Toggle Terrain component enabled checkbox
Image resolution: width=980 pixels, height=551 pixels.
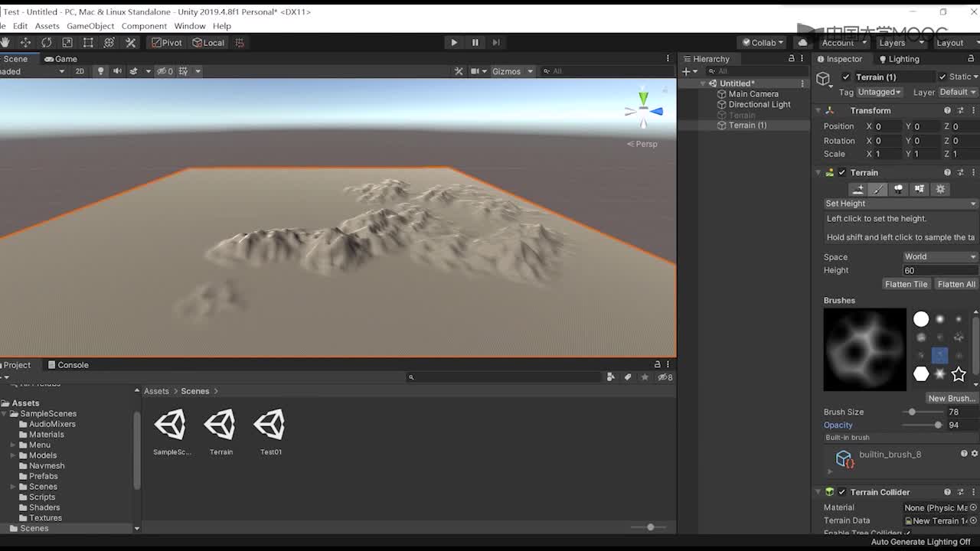pos(842,173)
